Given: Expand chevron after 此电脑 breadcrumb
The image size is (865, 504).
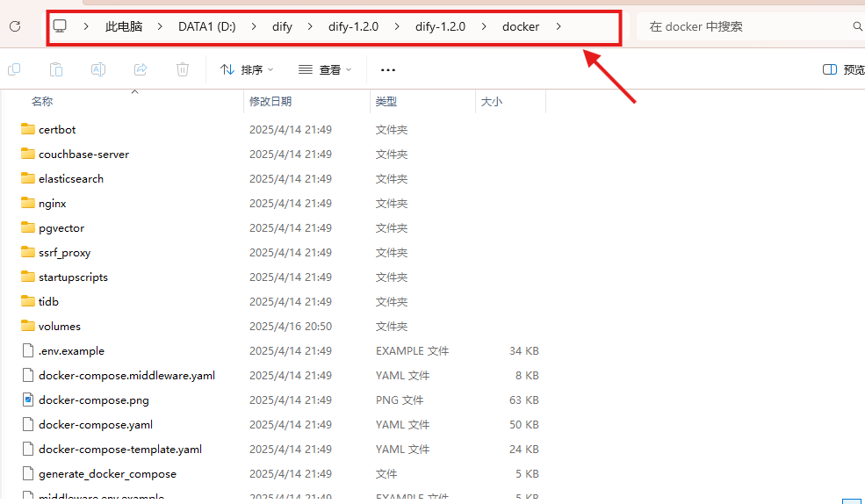Looking at the screenshot, I should (x=160, y=26).
